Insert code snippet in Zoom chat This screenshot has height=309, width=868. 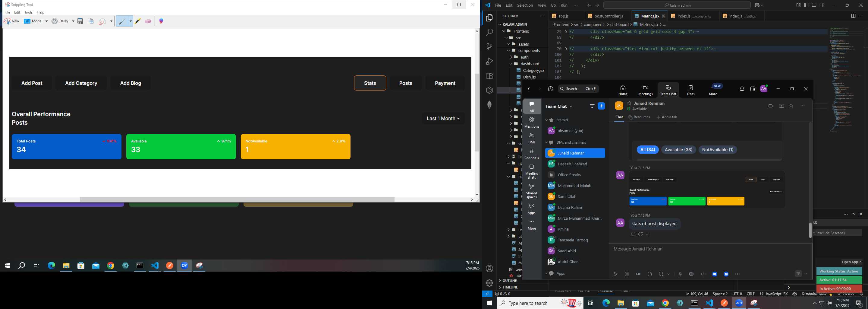coord(703,274)
